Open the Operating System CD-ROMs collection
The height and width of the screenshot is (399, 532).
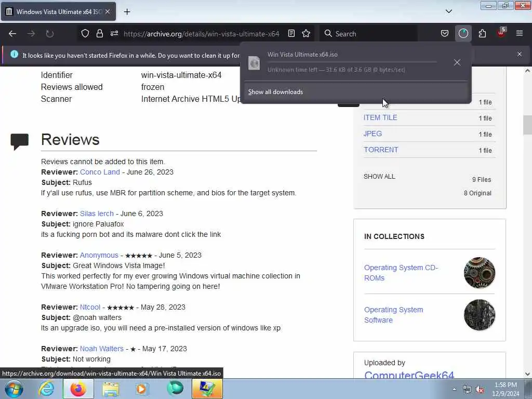(x=401, y=273)
